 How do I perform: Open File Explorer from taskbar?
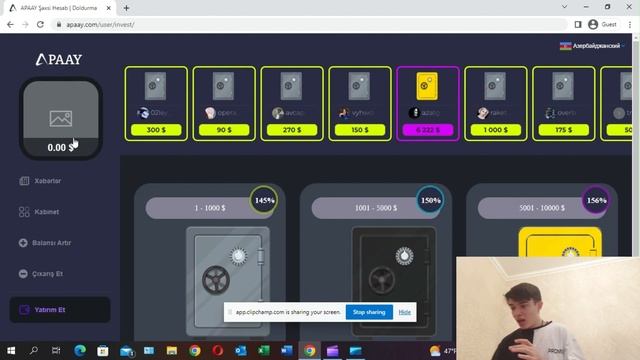pos(171,351)
